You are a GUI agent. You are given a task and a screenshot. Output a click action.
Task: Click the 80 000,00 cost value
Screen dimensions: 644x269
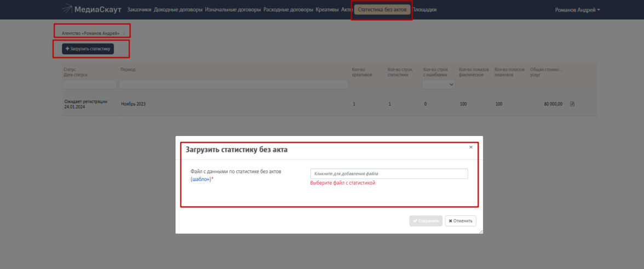coord(553,104)
